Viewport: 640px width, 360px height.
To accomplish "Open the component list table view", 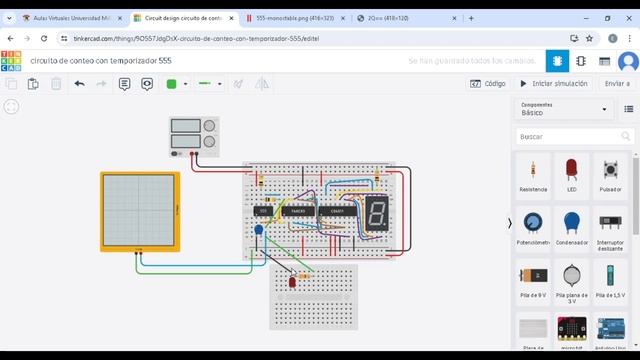I will 604,61.
